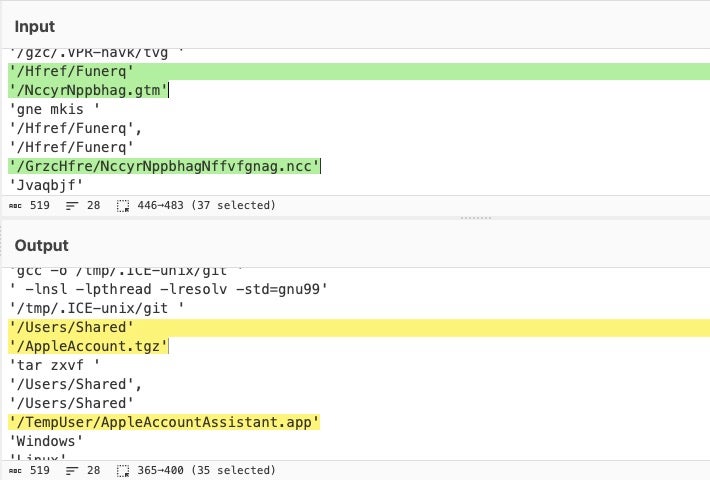Click the Input selection range icon
Viewport: 710px width, 480px height.
(x=123, y=205)
